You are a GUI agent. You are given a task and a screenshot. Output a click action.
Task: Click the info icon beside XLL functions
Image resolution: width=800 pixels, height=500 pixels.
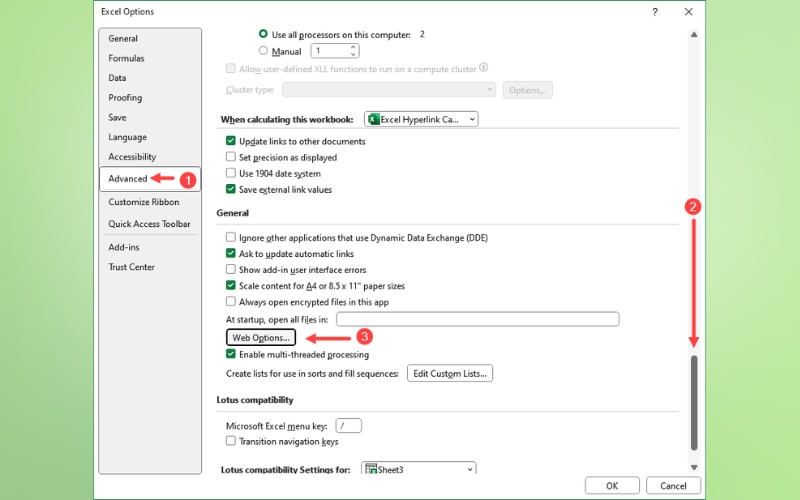tap(484, 68)
